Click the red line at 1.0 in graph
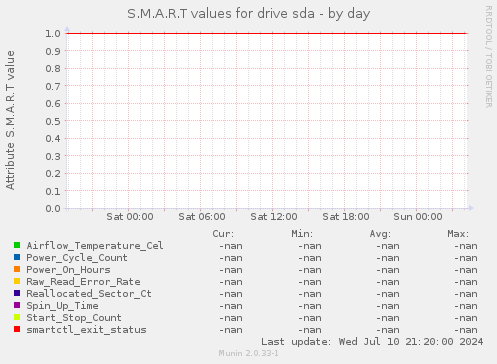This screenshot has width=497, height=364. point(267,33)
